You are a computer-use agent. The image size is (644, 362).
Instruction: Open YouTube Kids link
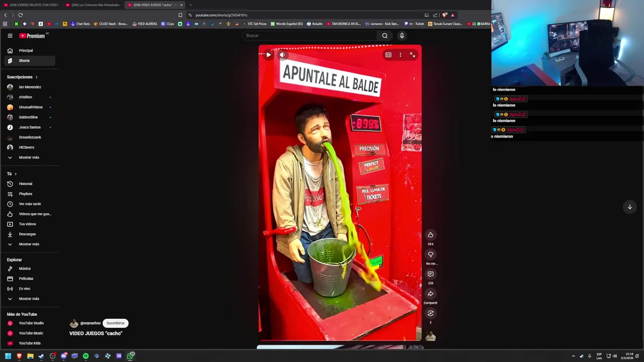pos(30,343)
